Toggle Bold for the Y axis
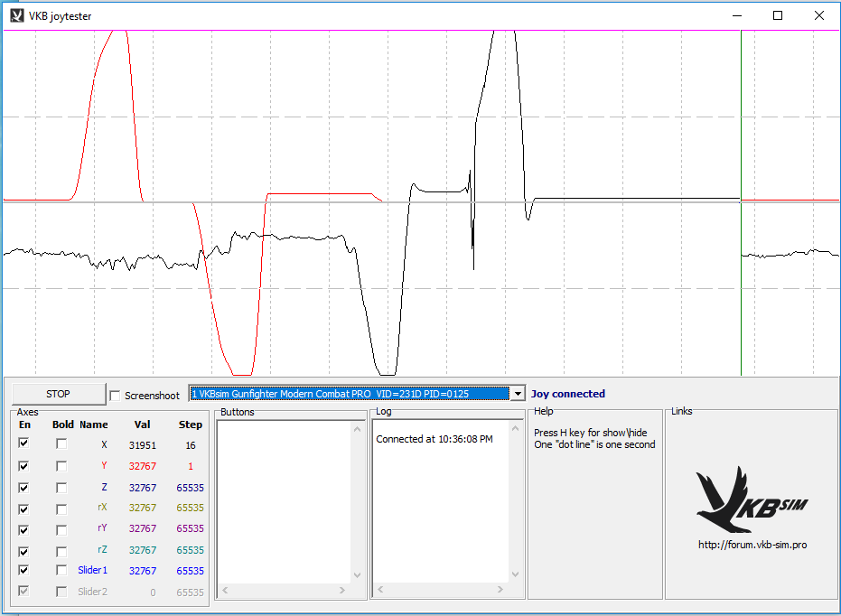Viewport: 841px width, 616px height. coord(61,466)
